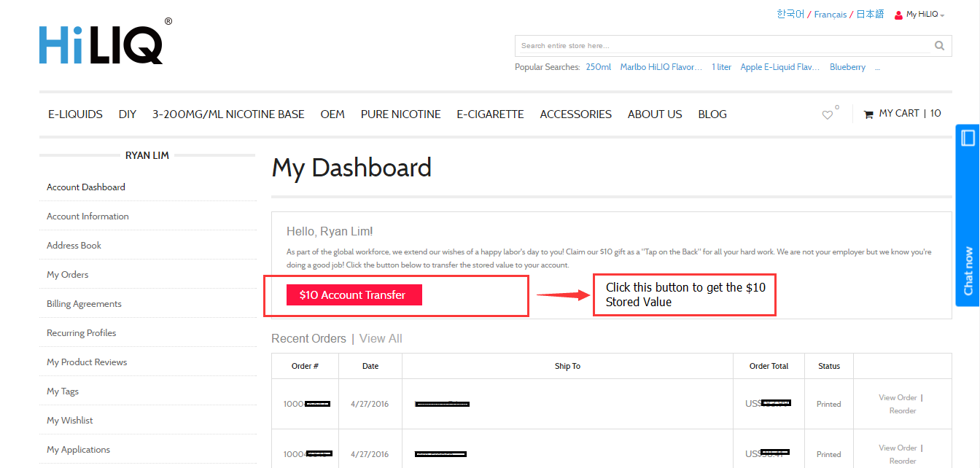Open My Product Reviews in sidebar
The image size is (980, 468).
87,362
